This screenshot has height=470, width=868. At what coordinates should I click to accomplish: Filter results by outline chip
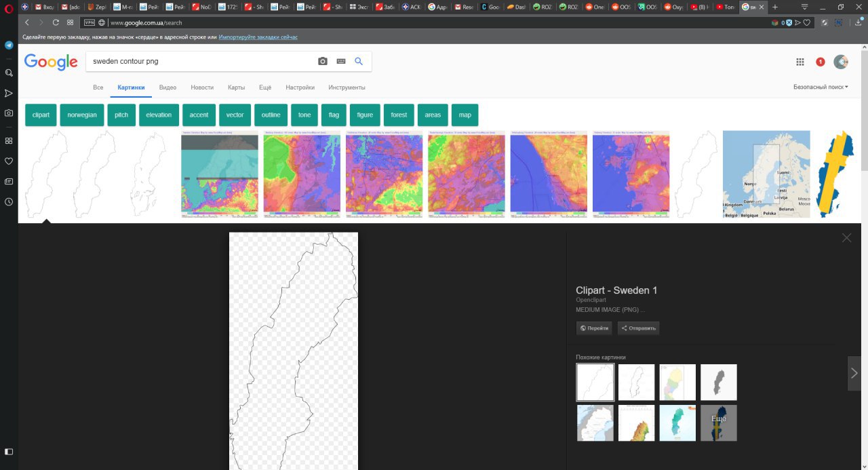click(x=271, y=115)
